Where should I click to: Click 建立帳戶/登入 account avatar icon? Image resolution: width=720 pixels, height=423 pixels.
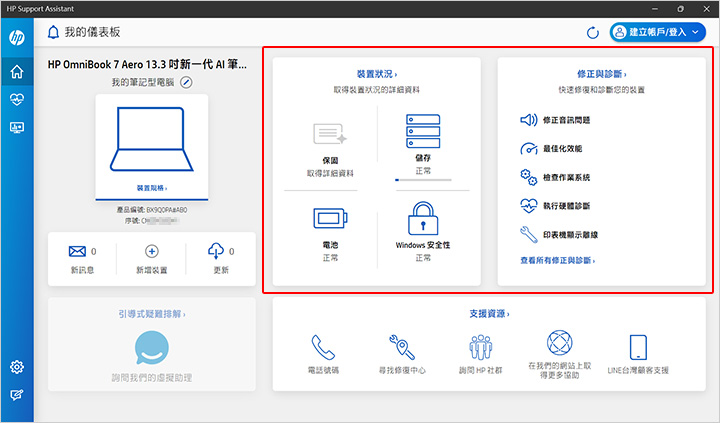(619, 32)
